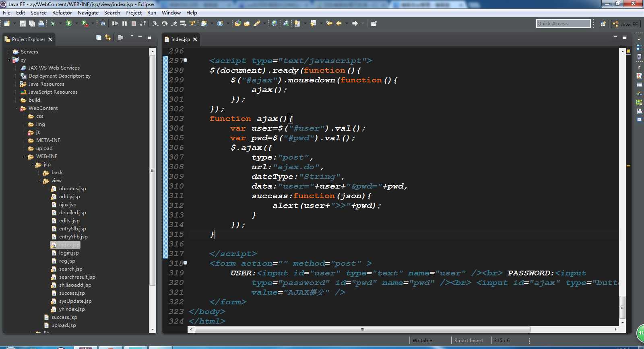
Task: Collapse the script fold at line 297
Action: (x=186, y=60)
